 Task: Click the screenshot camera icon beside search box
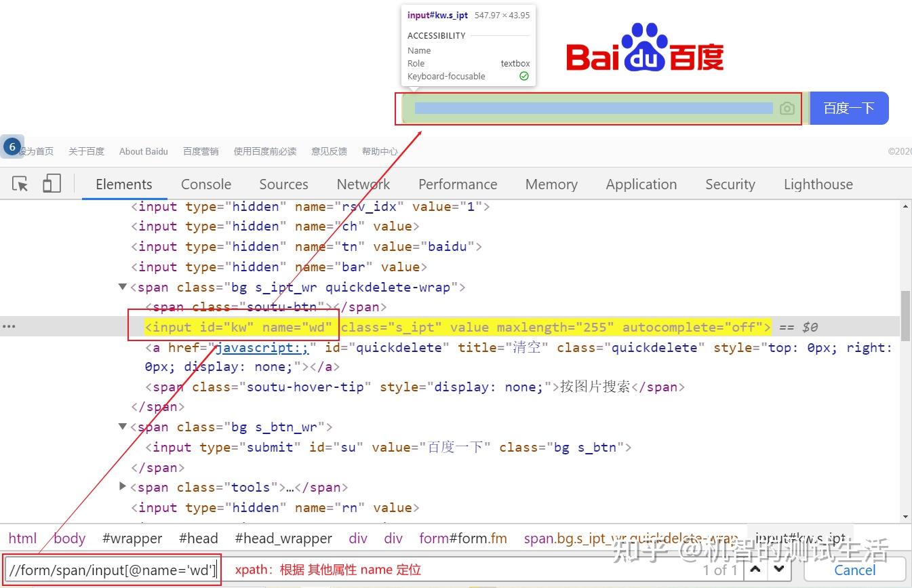click(x=787, y=108)
